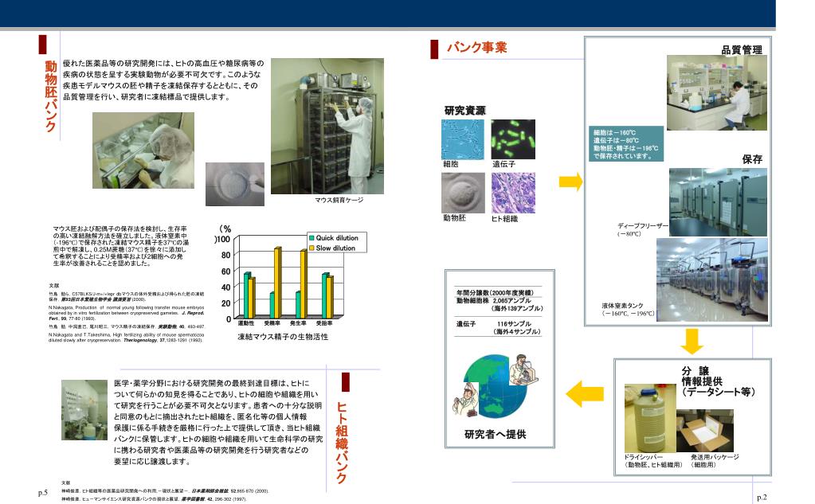This screenshot has width=815, height=504.
Task: Open the shipping package box photo
Action: tap(705, 431)
